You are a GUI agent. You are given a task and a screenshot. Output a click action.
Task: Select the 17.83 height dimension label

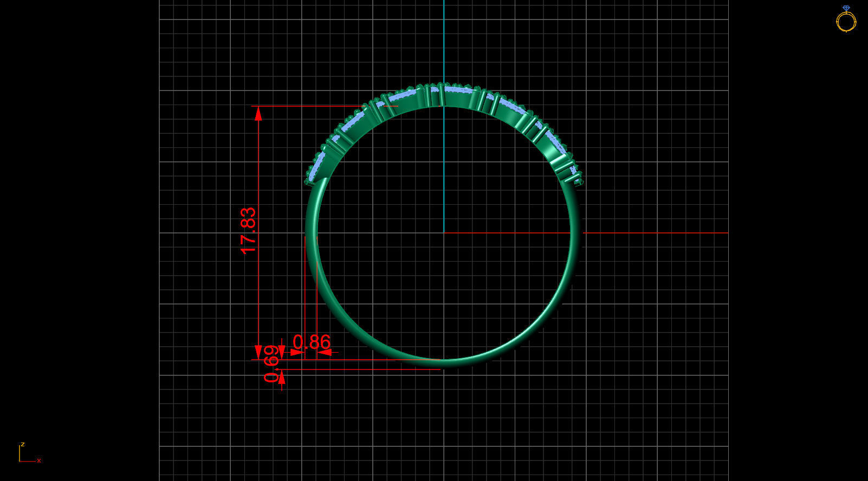248,230
